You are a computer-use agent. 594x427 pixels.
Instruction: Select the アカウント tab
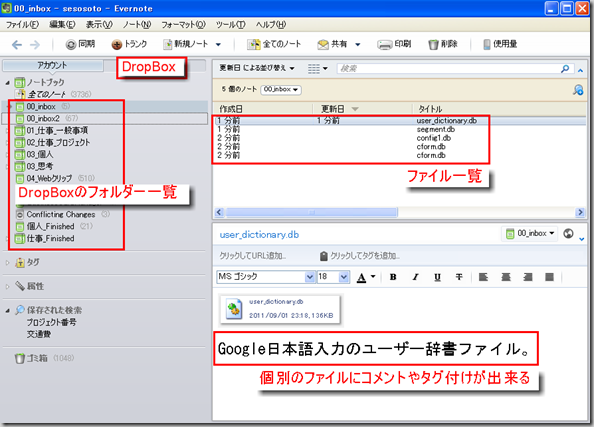[53, 65]
